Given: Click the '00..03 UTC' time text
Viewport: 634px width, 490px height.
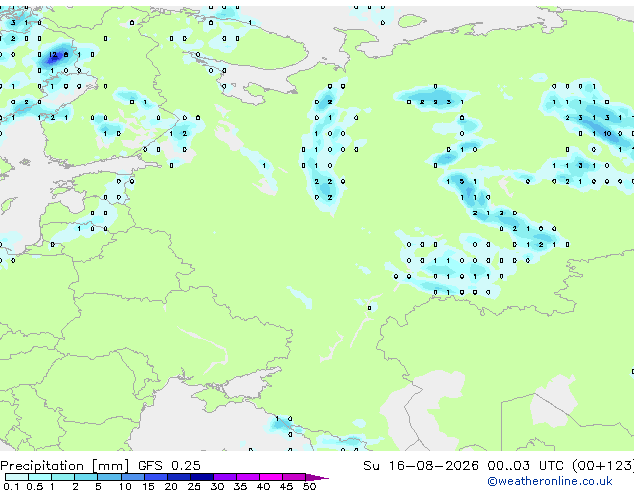Looking at the screenshot, I should click(525, 466).
